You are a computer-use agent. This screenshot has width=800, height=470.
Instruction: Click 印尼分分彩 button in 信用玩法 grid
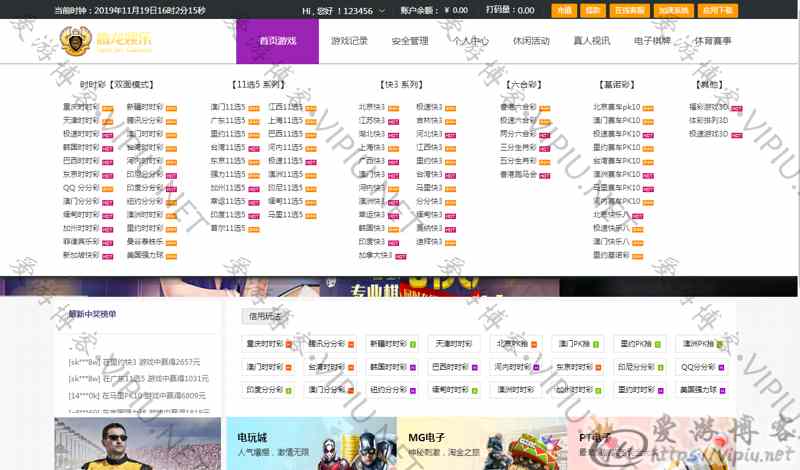click(x=640, y=367)
